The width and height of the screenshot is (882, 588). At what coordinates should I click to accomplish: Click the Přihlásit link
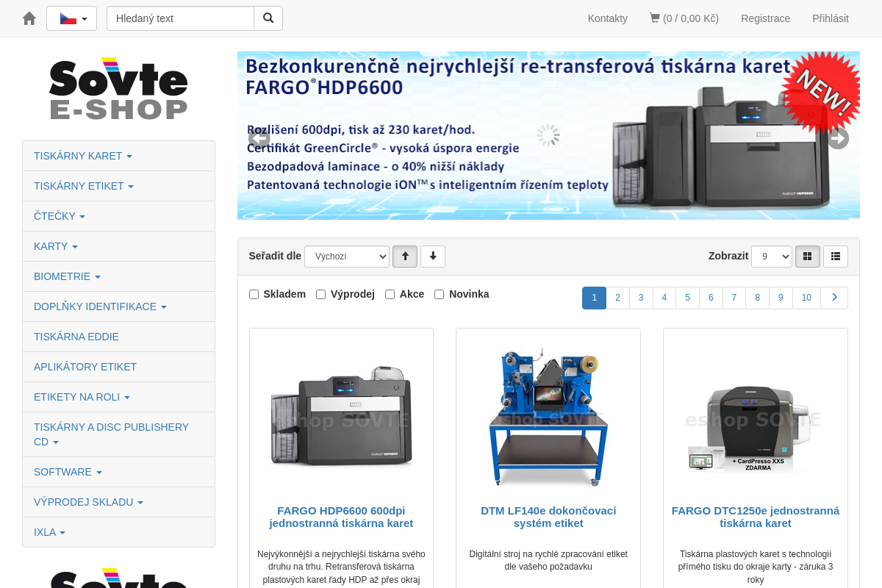(x=830, y=18)
